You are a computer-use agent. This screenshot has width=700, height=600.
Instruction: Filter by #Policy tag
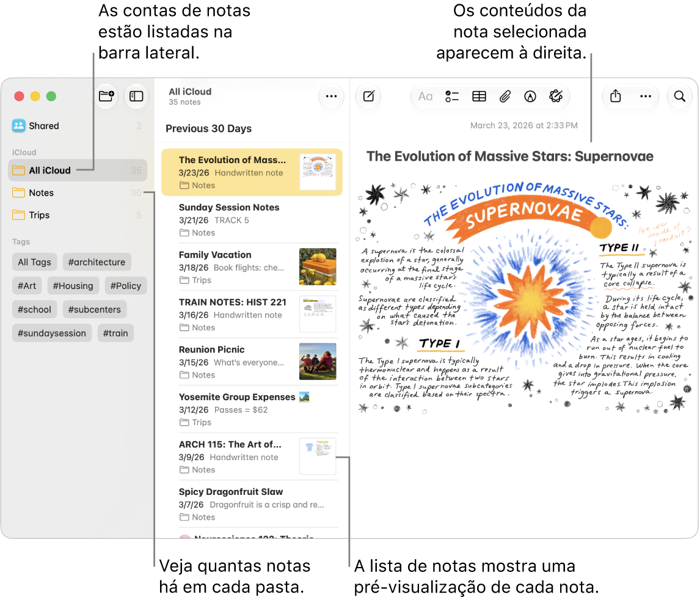(125, 286)
